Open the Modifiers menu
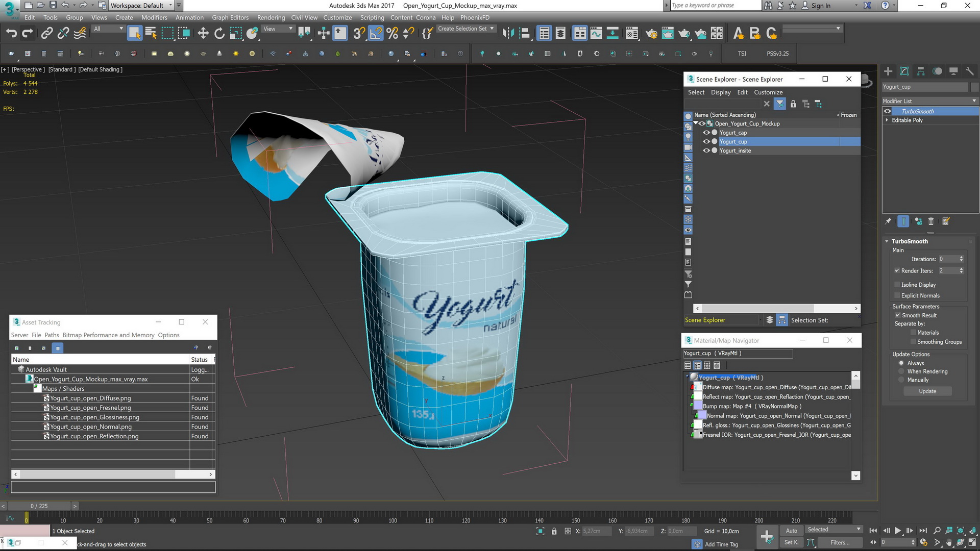This screenshot has height=551, width=980. coord(154,17)
